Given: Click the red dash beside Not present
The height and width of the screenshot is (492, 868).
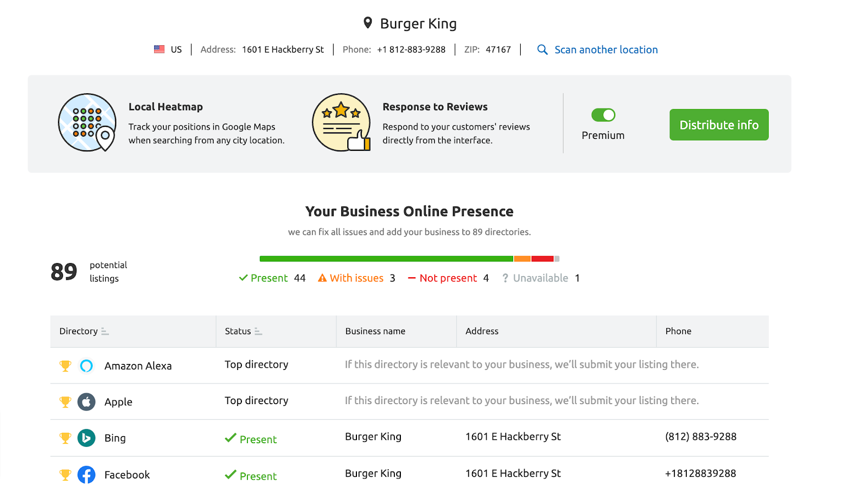Looking at the screenshot, I should point(412,278).
